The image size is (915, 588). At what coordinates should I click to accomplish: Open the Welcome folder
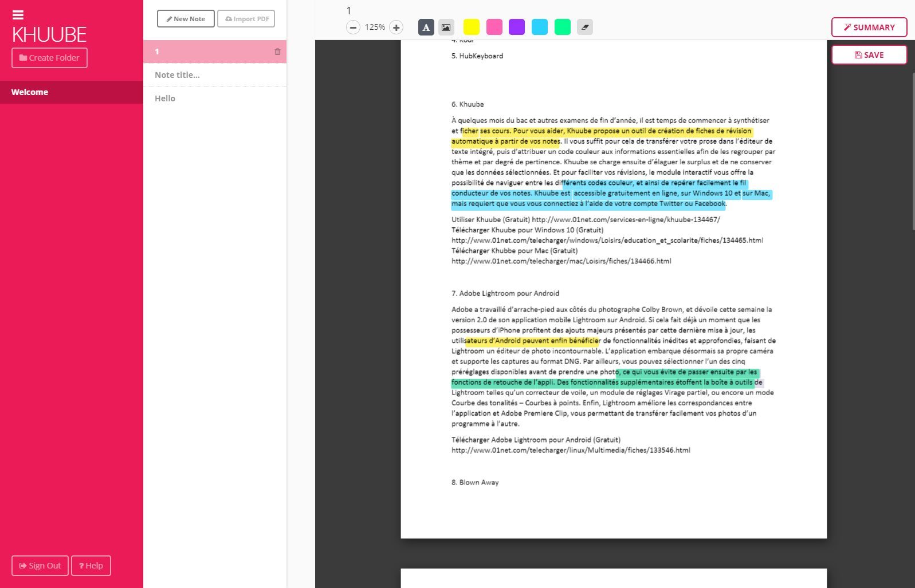click(30, 92)
